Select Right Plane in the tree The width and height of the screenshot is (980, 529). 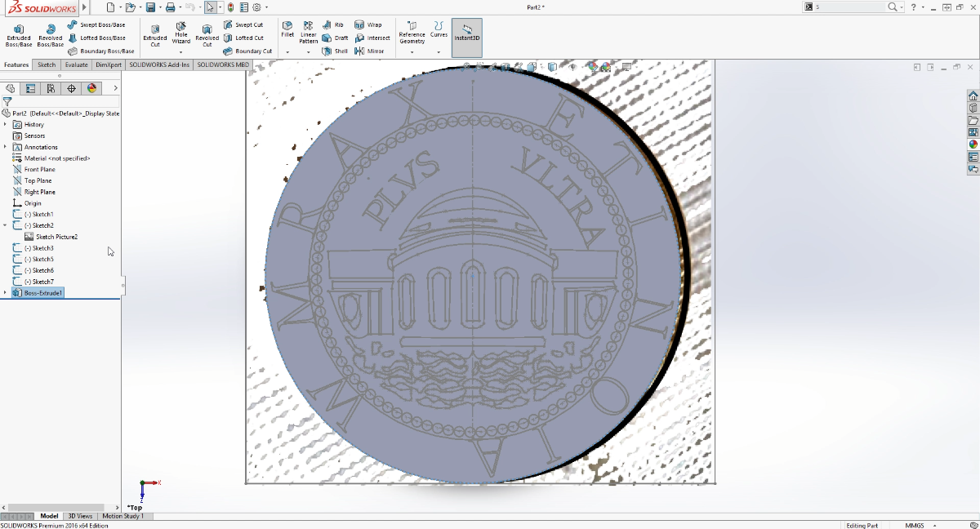coord(34,192)
